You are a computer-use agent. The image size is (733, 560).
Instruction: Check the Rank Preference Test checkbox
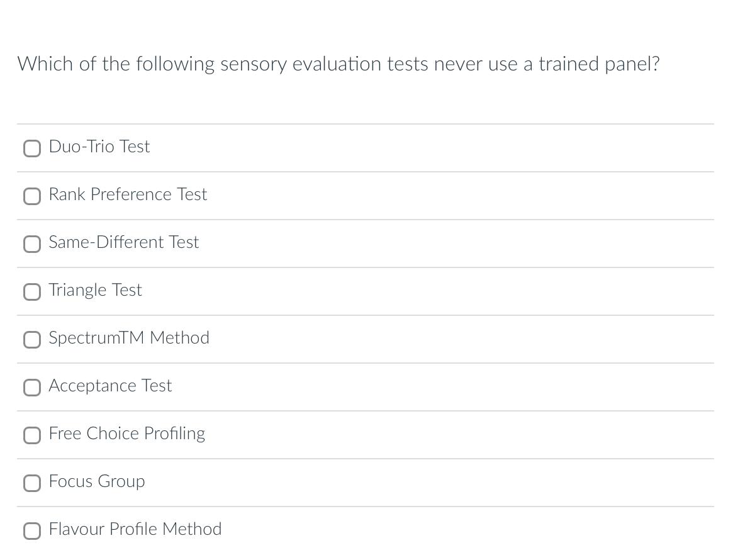coord(32,196)
